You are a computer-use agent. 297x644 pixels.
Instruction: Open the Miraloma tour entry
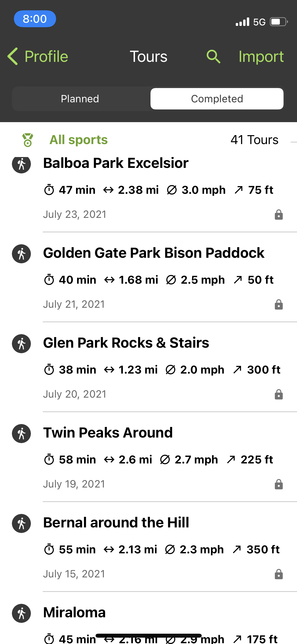(74, 613)
